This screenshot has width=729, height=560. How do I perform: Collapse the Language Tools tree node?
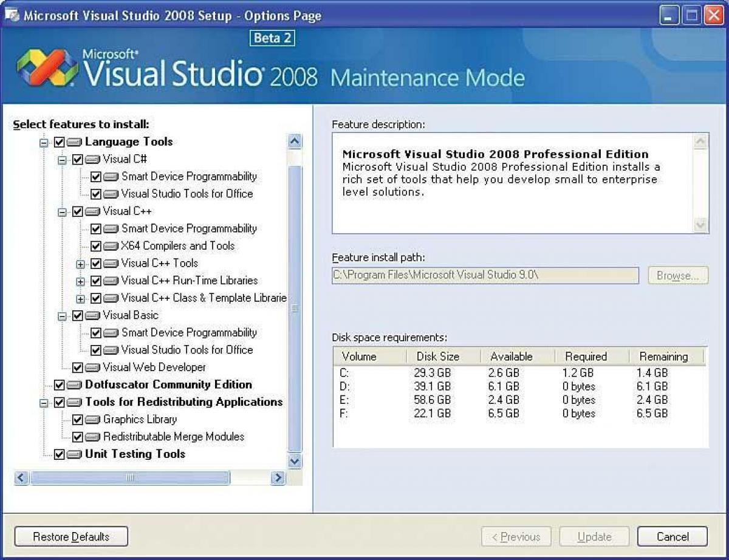pyautogui.click(x=43, y=142)
